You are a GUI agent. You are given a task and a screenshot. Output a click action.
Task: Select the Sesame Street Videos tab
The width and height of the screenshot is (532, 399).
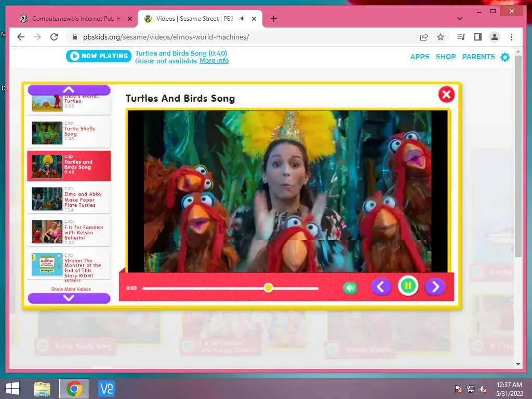[x=194, y=19]
